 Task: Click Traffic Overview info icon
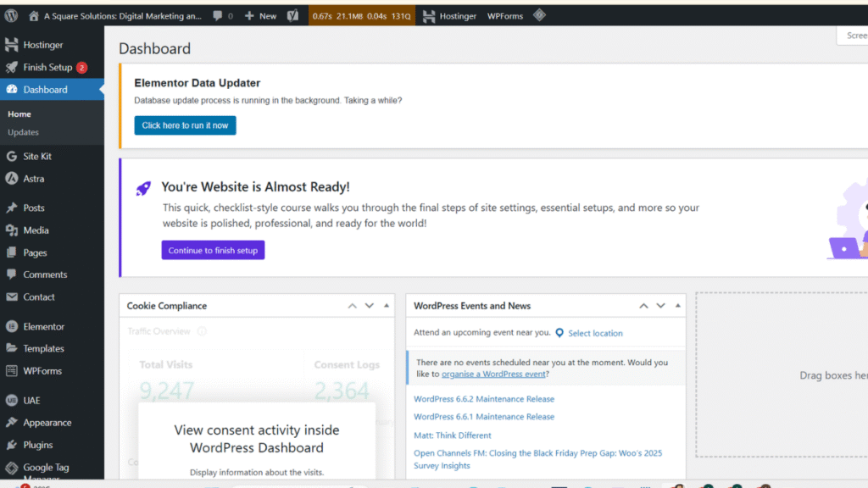tap(202, 331)
